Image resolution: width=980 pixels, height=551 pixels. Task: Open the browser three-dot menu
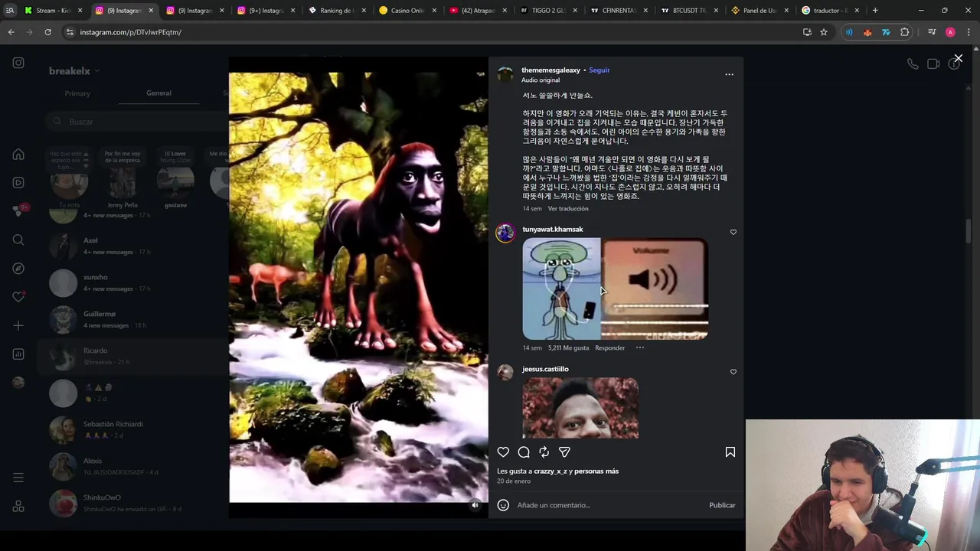968,32
